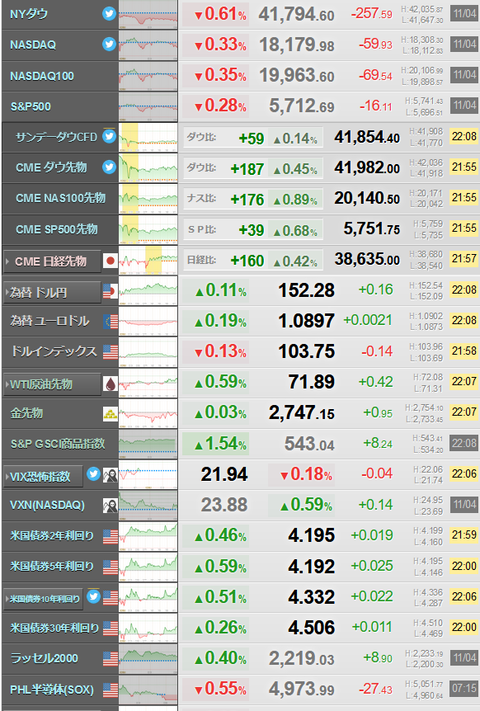Screen dimensions: 480x711
Task: Click the NYダウ price 41,794.60
Action: click(296, 15)
